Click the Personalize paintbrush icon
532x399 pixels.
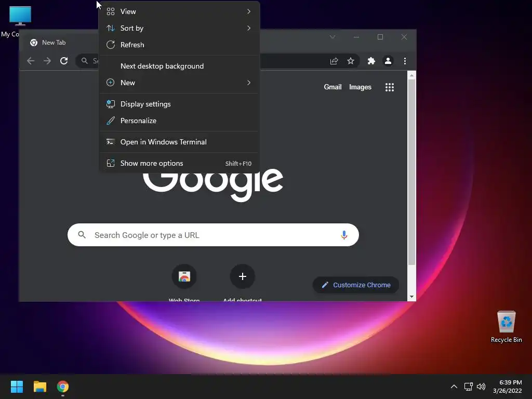pos(111,121)
